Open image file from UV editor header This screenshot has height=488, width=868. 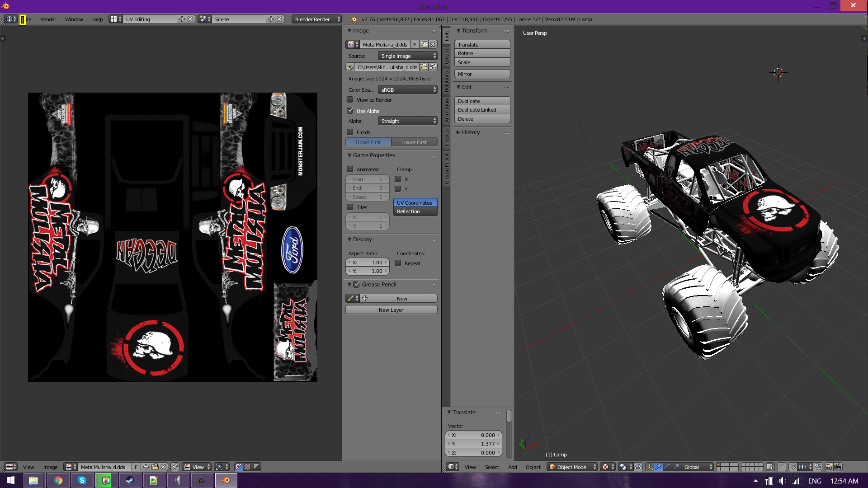pos(155,467)
